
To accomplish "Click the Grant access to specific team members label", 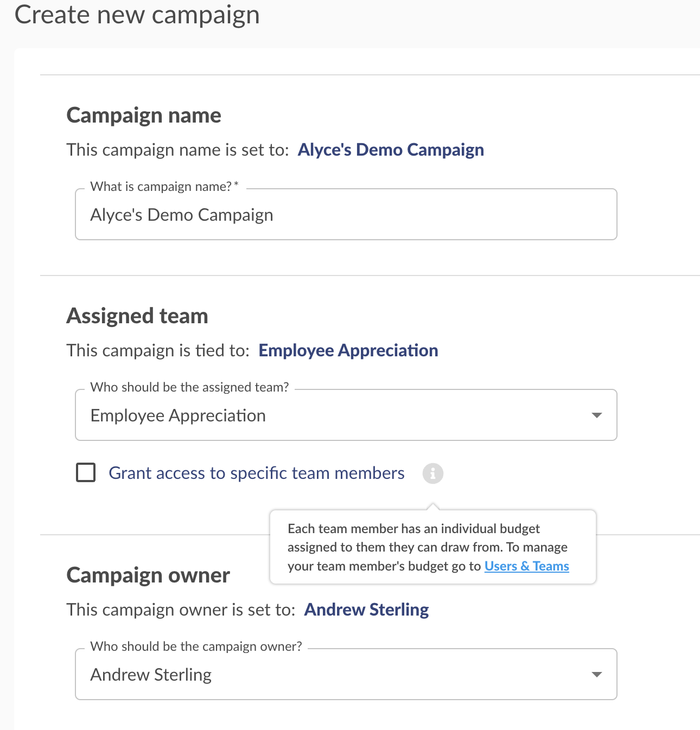I will tap(257, 473).
